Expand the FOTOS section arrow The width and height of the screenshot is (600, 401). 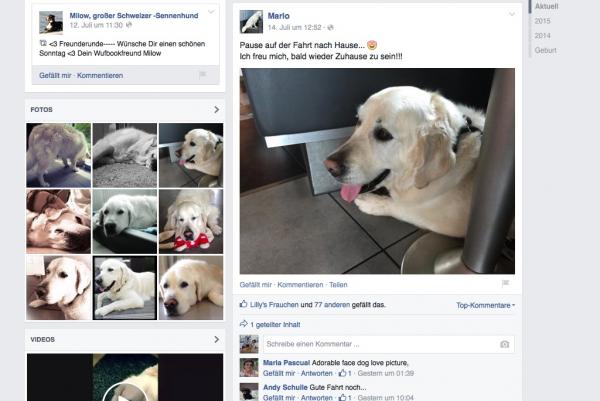tap(217, 109)
